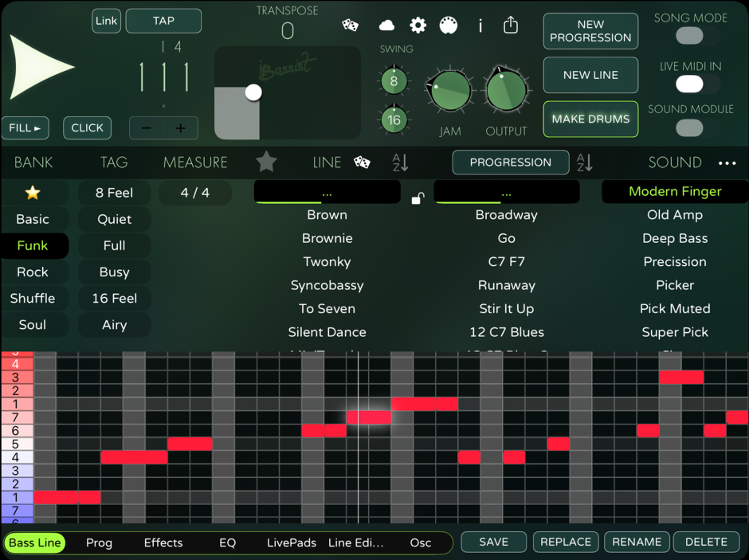Switch to the Line Edi... tab

(x=356, y=542)
